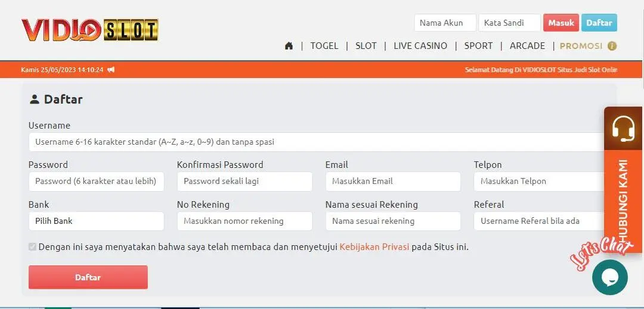Click the blue Daftar header button
644x309 pixels.
click(599, 23)
